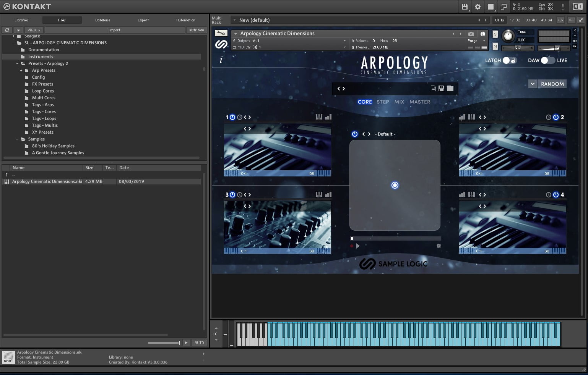This screenshot has width=588, height=375.
Task: Click the RANDOM button
Action: pyautogui.click(x=552, y=84)
